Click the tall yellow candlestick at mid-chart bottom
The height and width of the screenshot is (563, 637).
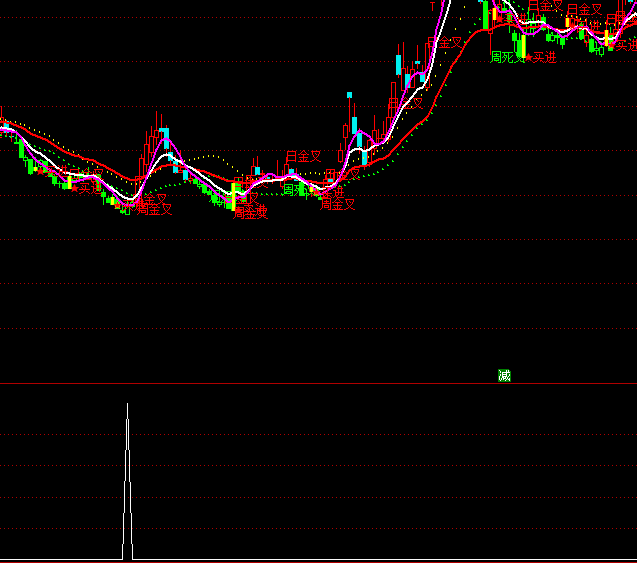pyautogui.click(x=235, y=195)
